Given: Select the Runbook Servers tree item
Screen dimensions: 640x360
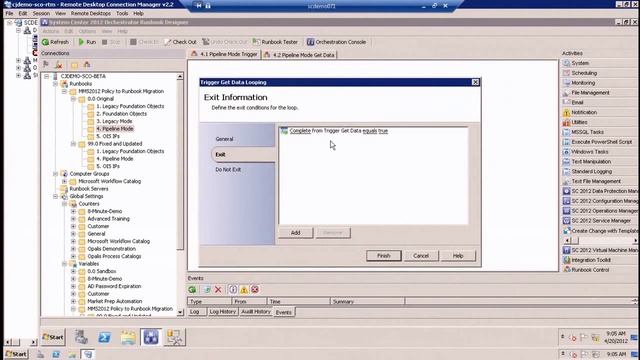Looking at the screenshot, I should coord(89,189).
